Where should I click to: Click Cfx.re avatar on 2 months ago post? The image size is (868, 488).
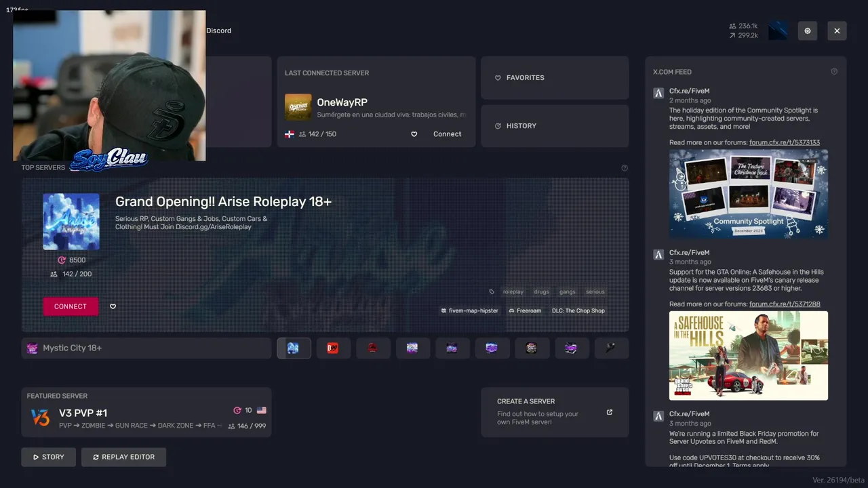pyautogui.click(x=658, y=94)
